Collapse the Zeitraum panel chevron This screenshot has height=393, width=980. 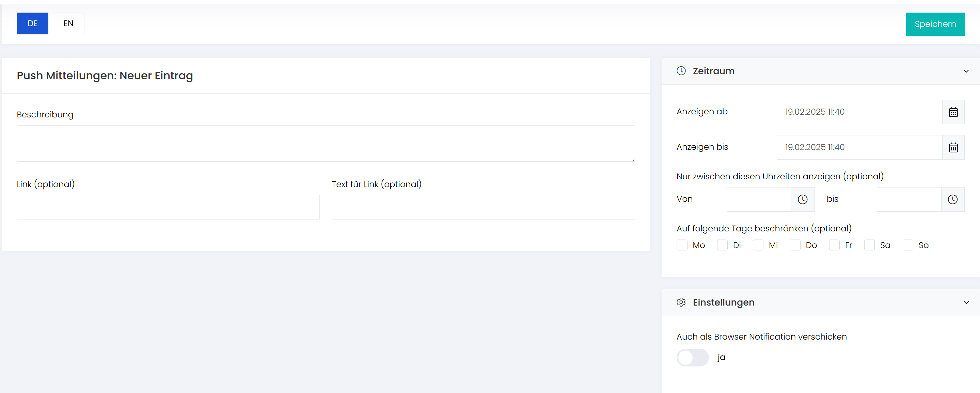(x=966, y=71)
